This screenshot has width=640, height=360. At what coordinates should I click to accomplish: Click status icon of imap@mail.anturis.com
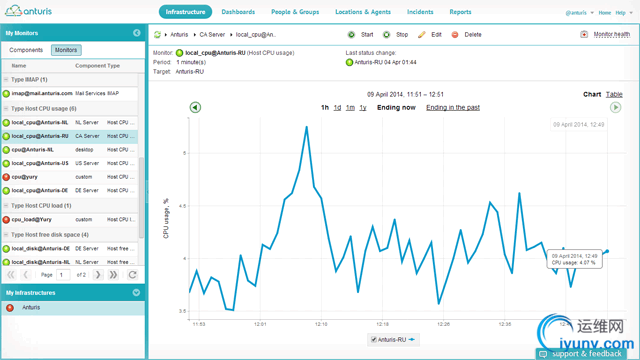(x=6, y=93)
